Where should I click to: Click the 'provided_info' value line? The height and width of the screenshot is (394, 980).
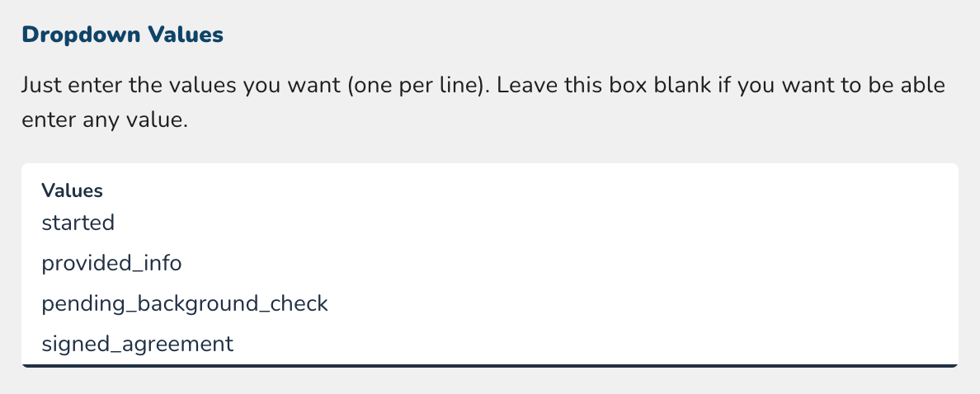(111, 263)
